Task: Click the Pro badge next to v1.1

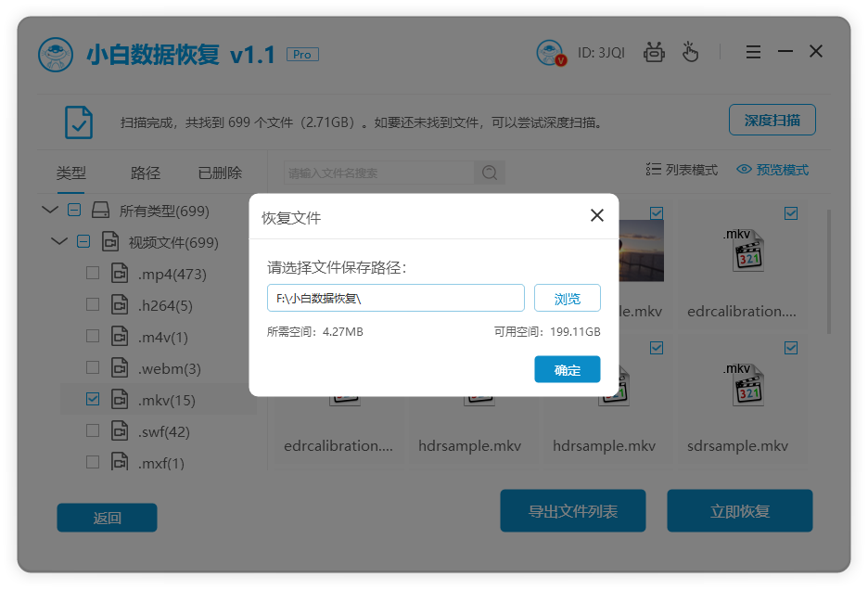Action: [x=302, y=55]
